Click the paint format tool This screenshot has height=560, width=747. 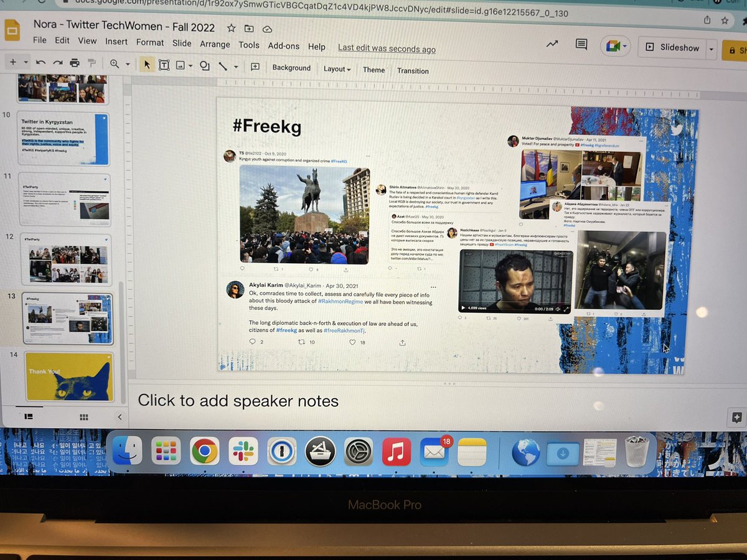92,63
